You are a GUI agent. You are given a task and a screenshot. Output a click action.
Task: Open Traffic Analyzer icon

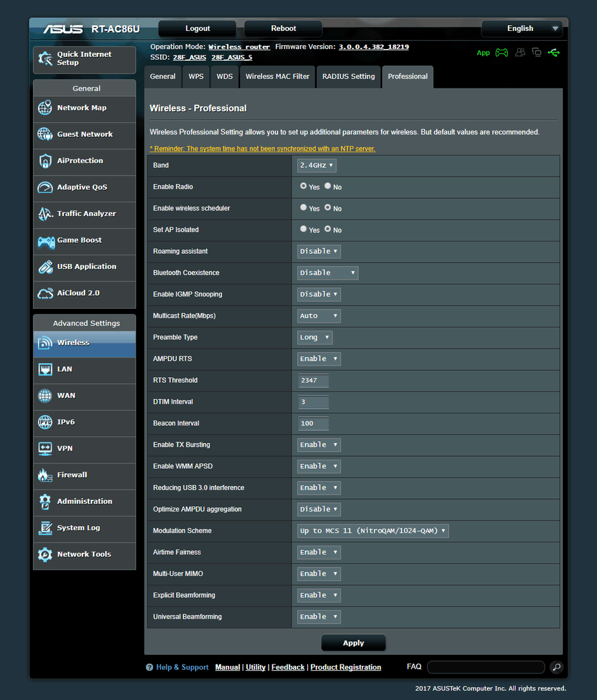pyautogui.click(x=45, y=213)
